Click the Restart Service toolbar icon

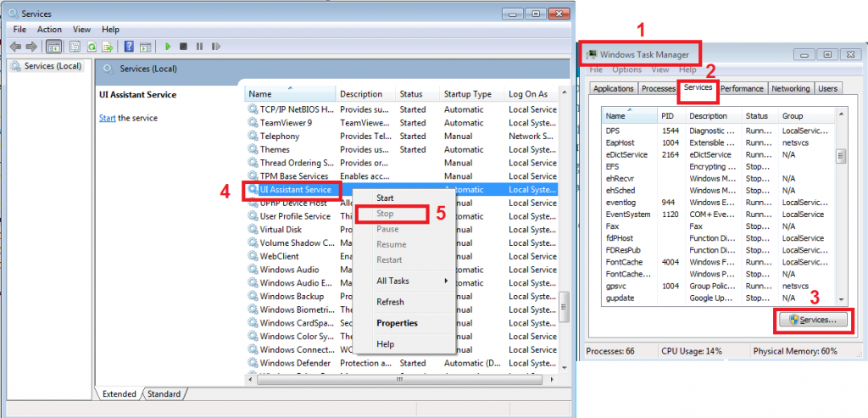(216, 47)
